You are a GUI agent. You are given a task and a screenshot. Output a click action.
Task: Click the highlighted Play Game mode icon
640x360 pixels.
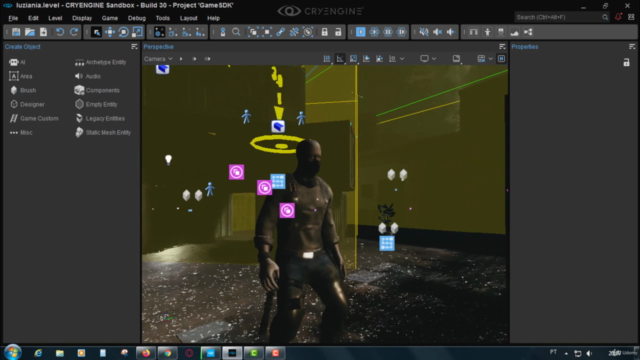tap(360, 32)
